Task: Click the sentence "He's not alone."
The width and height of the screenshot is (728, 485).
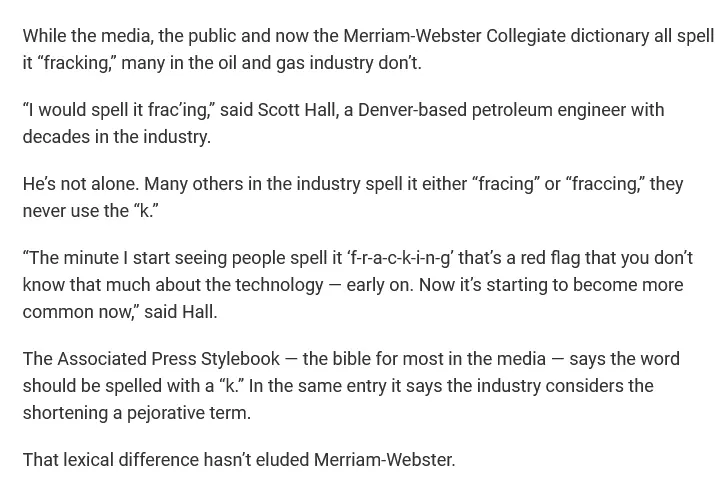Action: [80, 184]
